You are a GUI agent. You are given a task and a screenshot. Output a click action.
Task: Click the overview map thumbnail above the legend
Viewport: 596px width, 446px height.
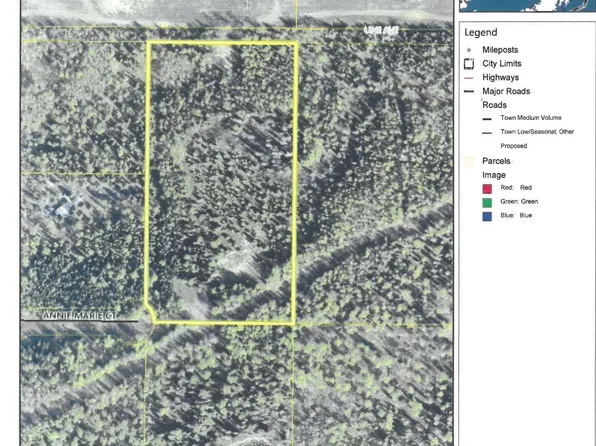(x=527, y=6)
